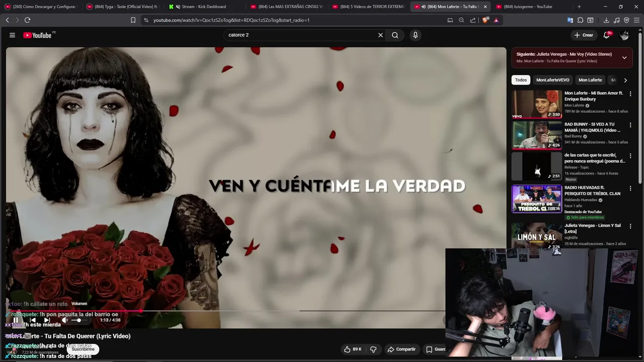Screen dimensions: 644x362
Task: Open browser main menu hamburger
Action: [x=636, y=20]
